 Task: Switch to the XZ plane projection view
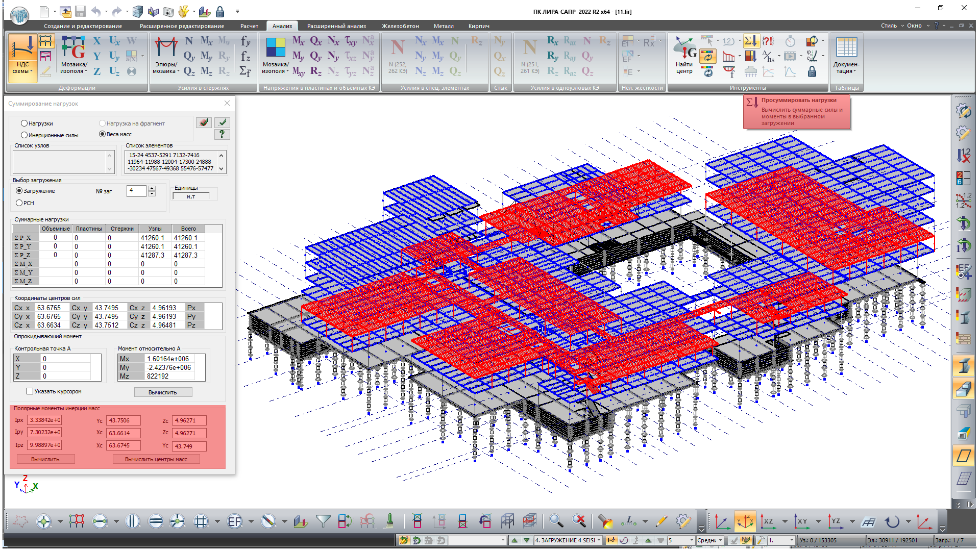tap(768, 521)
